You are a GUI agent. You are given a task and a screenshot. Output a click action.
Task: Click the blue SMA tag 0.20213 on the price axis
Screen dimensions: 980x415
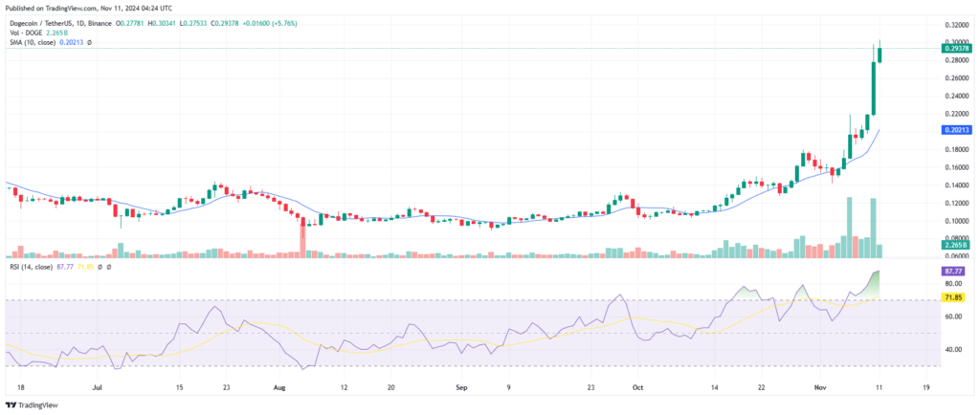pos(951,129)
